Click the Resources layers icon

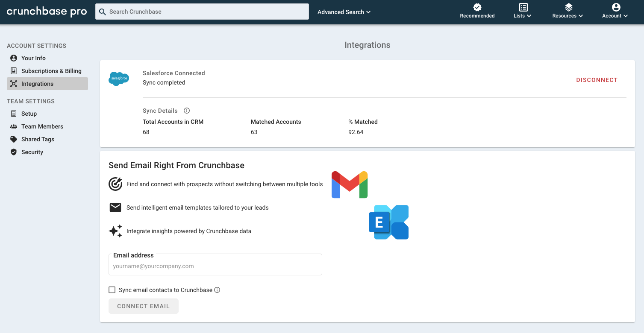568,7
